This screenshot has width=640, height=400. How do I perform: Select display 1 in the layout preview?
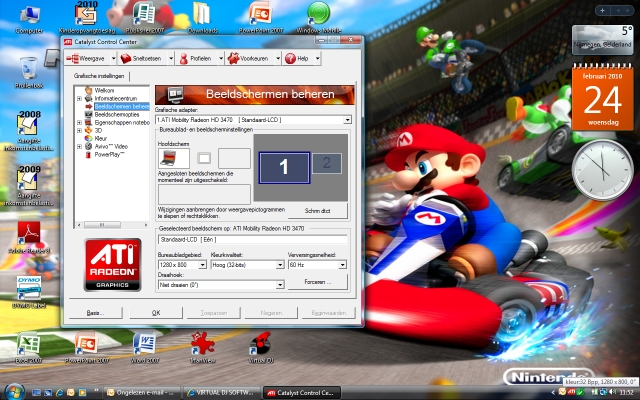pos(284,167)
